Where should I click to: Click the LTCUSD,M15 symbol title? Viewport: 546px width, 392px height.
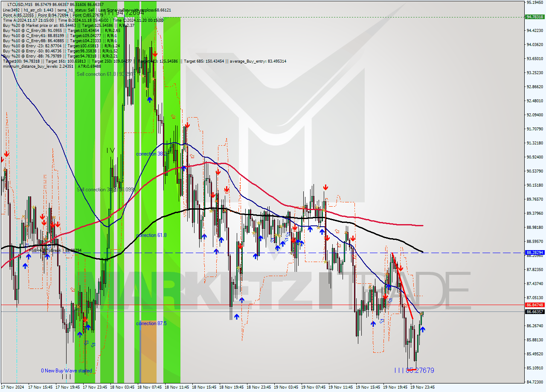coord(20,4)
